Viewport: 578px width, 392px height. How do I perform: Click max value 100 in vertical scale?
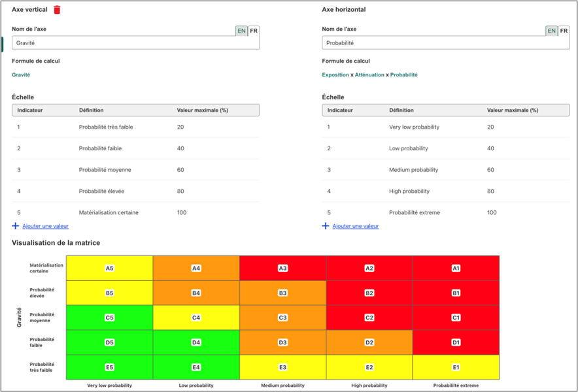(x=182, y=212)
